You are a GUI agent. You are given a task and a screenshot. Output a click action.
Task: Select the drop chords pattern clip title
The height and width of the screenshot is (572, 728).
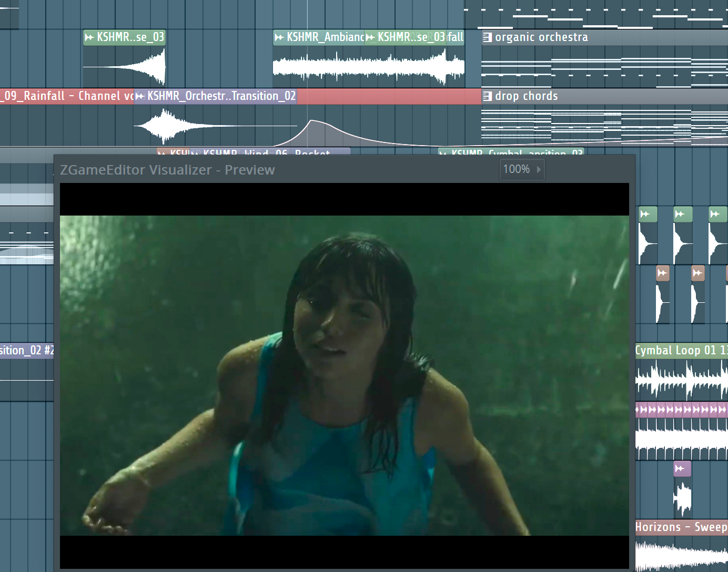point(526,96)
